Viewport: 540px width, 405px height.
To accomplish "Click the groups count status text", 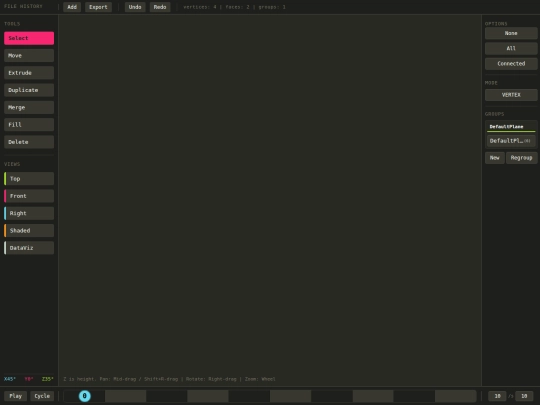I will point(272,7).
